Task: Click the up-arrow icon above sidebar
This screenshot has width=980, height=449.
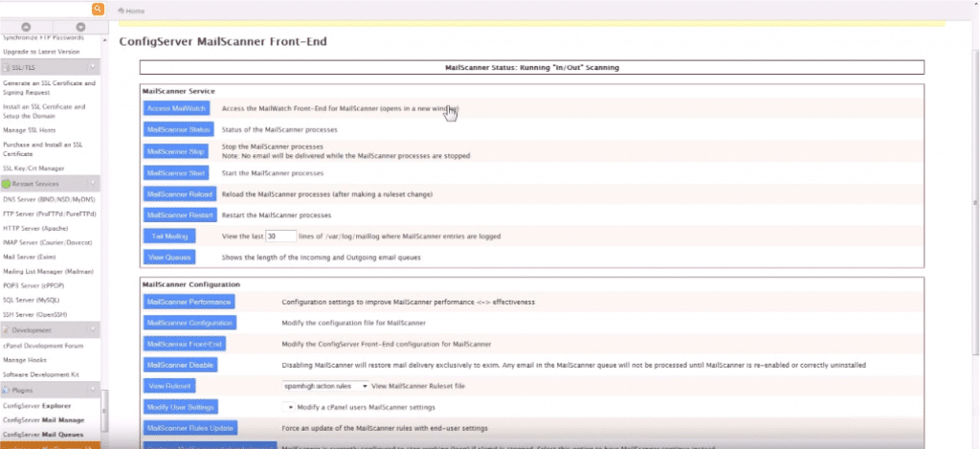Action: [26, 27]
